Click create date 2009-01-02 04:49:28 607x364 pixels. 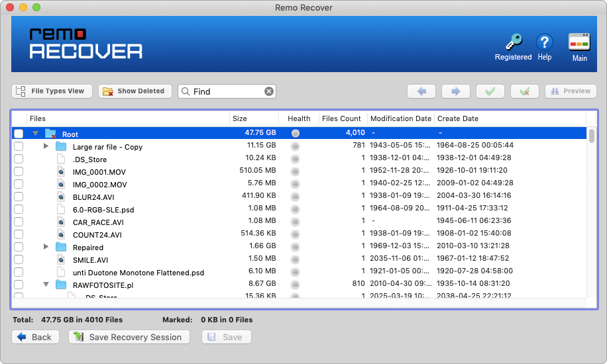[475, 183]
